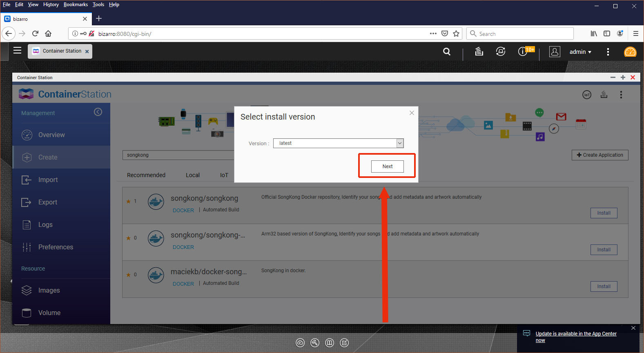Open the Firefox History menu

(x=51, y=4)
